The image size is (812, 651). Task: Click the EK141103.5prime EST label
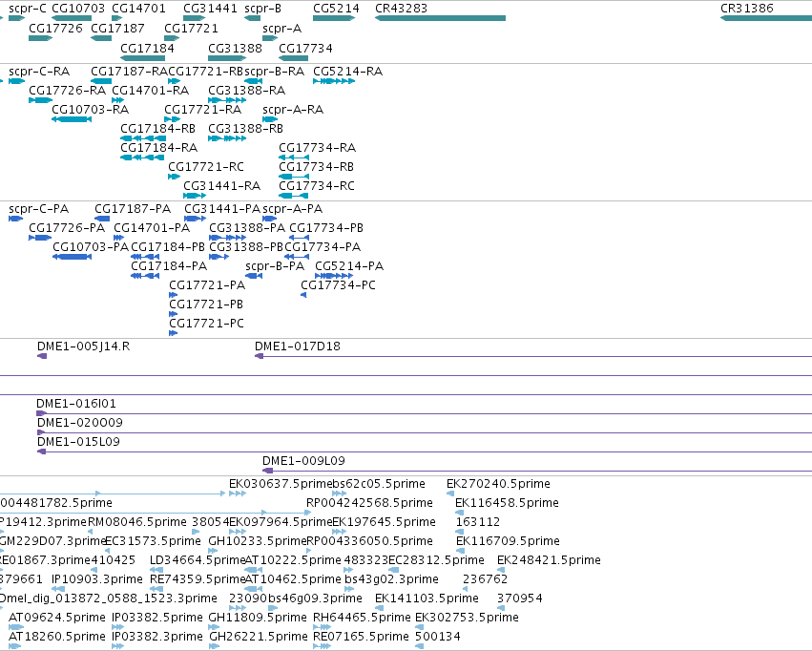[x=427, y=599]
